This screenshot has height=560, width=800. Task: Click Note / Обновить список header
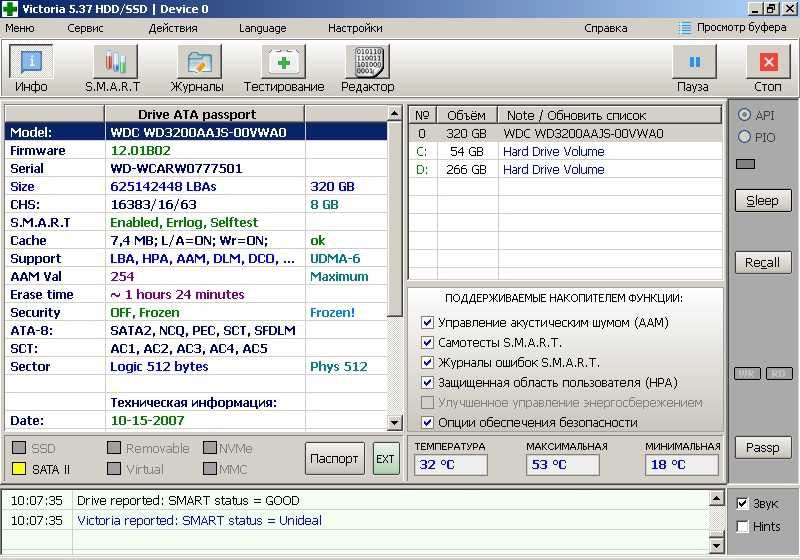pos(610,115)
